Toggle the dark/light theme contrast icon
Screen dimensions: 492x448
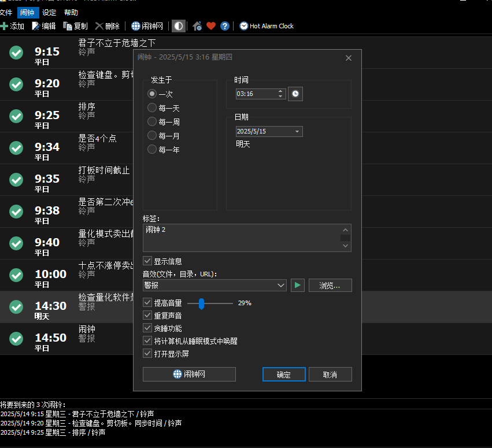(179, 26)
